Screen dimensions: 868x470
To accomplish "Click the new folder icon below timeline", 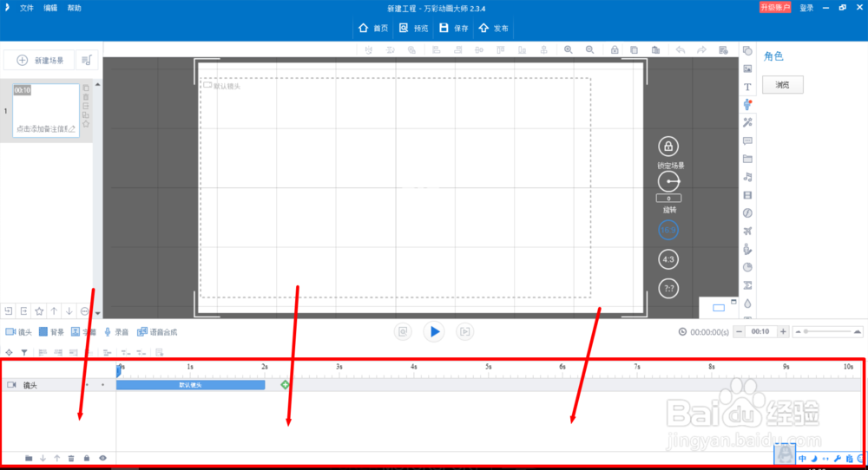I will pyautogui.click(x=29, y=458).
